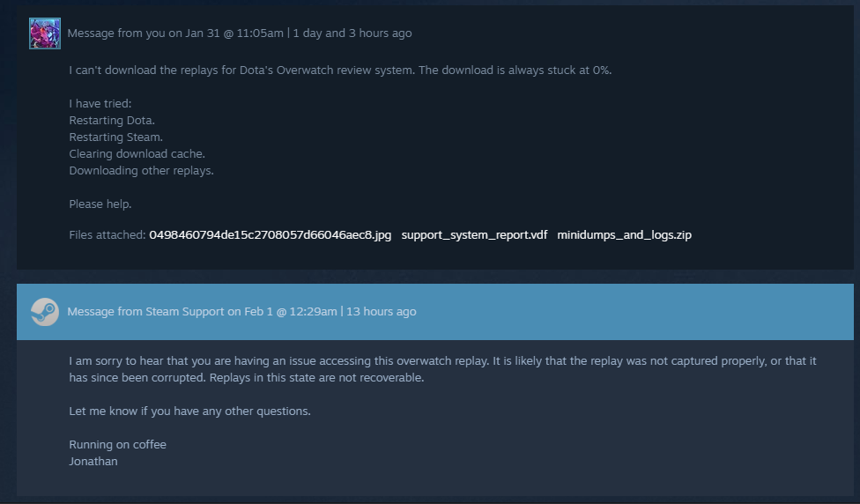
Task: Click the 'Downloading other replays.' line
Action: coord(142,171)
